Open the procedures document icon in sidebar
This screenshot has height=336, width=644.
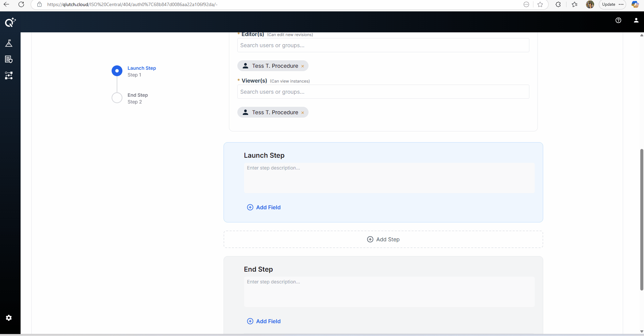point(9,59)
